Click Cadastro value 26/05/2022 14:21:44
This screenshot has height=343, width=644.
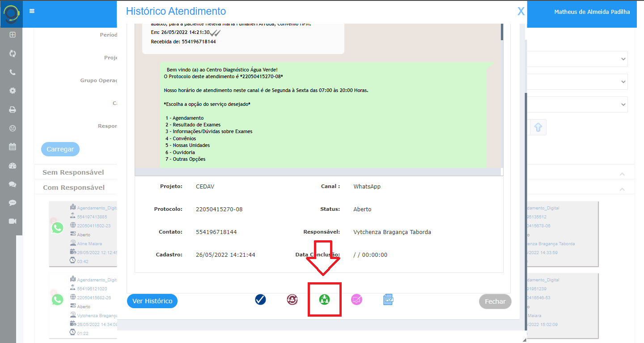tap(225, 255)
